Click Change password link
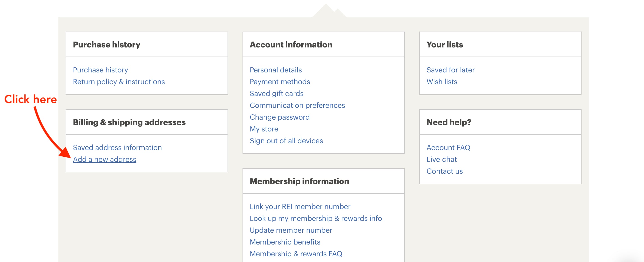This screenshot has width=644, height=262. (x=280, y=117)
